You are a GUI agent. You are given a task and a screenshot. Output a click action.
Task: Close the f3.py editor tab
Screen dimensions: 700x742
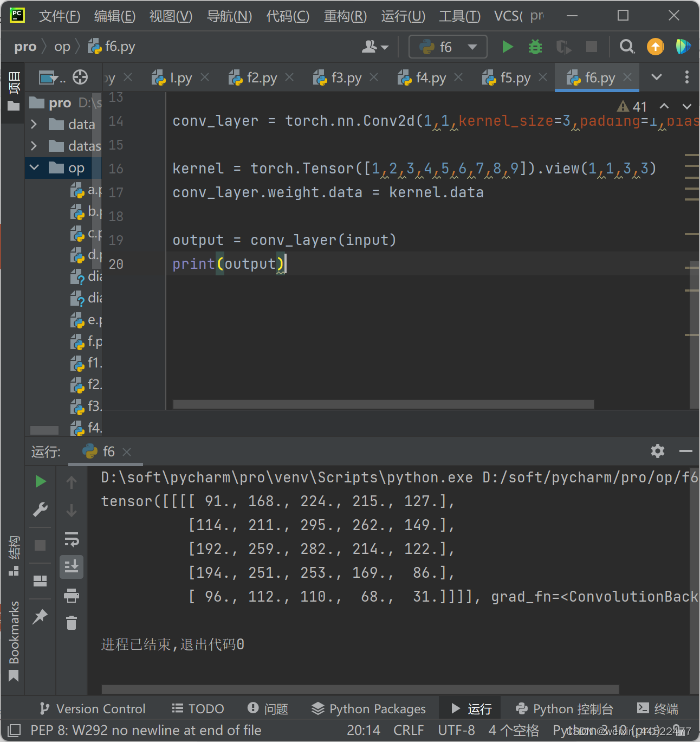pos(374,78)
